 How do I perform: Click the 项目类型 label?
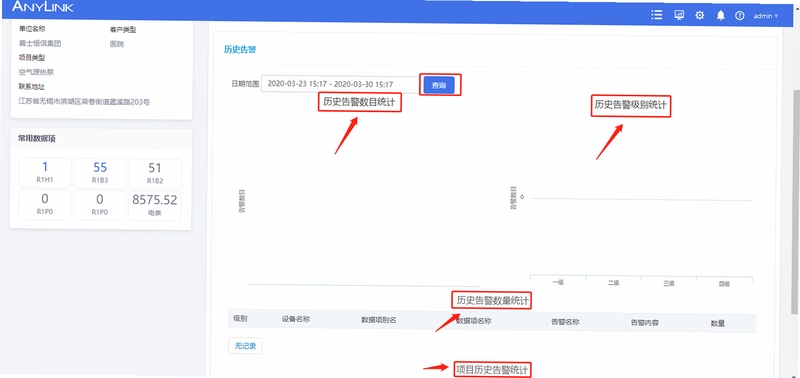point(32,58)
